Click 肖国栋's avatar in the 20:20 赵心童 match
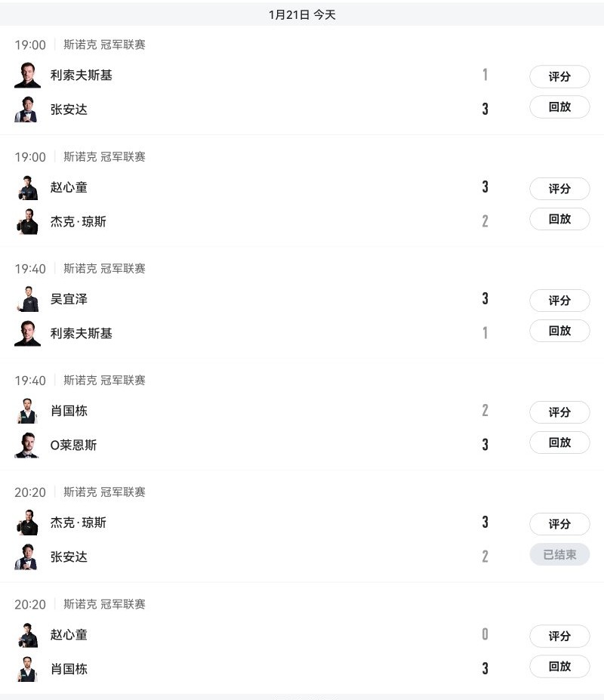604x700 pixels. click(x=27, y=669)
